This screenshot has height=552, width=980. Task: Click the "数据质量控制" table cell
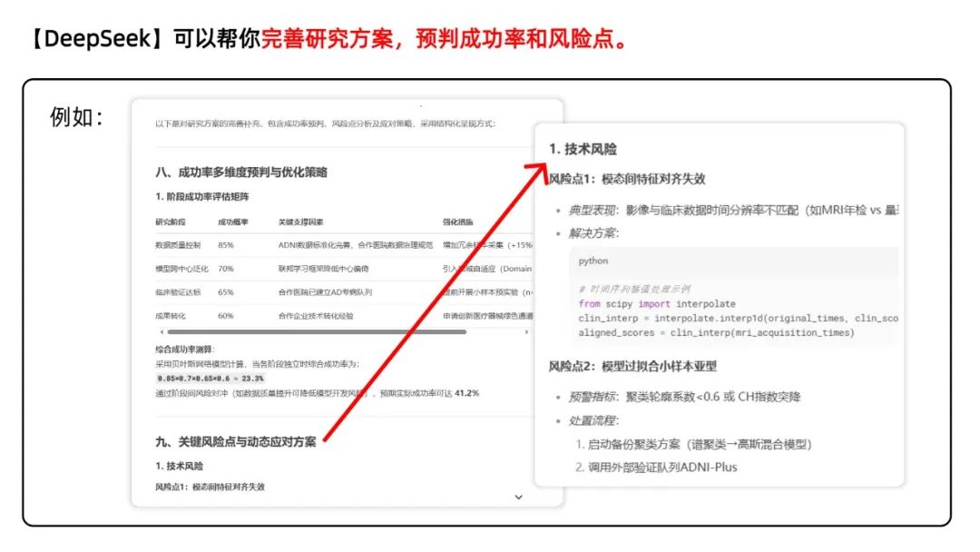click(x=178, y=245)
